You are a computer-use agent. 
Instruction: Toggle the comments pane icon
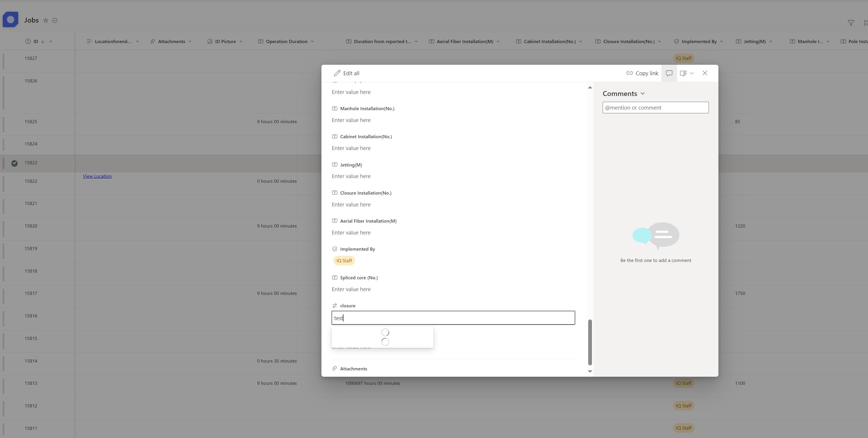click(x=669, y=73)
